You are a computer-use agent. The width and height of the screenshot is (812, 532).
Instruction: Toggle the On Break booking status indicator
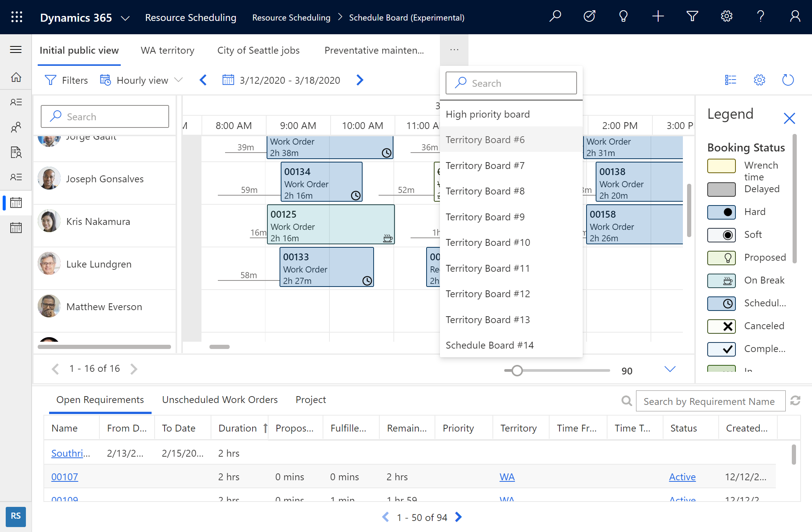pos(722,280)
